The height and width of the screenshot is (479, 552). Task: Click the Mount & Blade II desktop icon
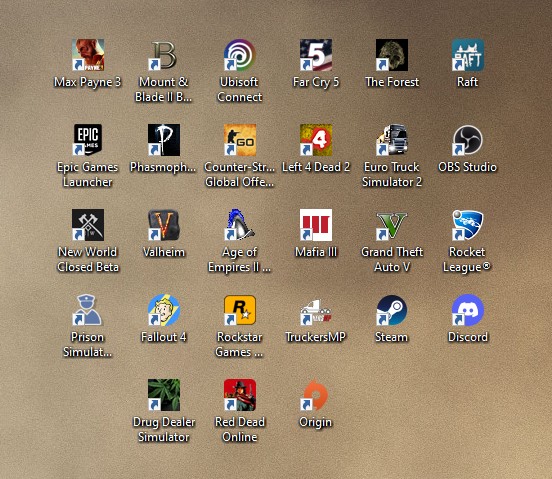point(164,55)
